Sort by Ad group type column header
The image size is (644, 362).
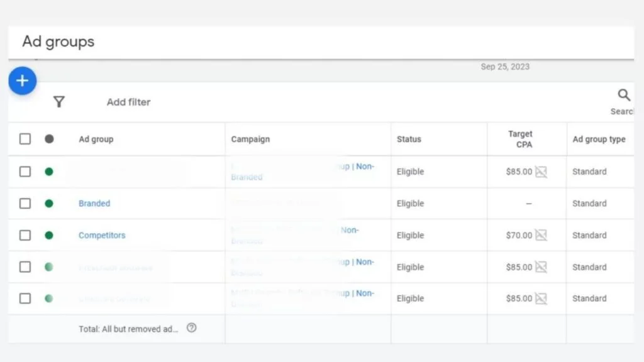coord(599,139)
